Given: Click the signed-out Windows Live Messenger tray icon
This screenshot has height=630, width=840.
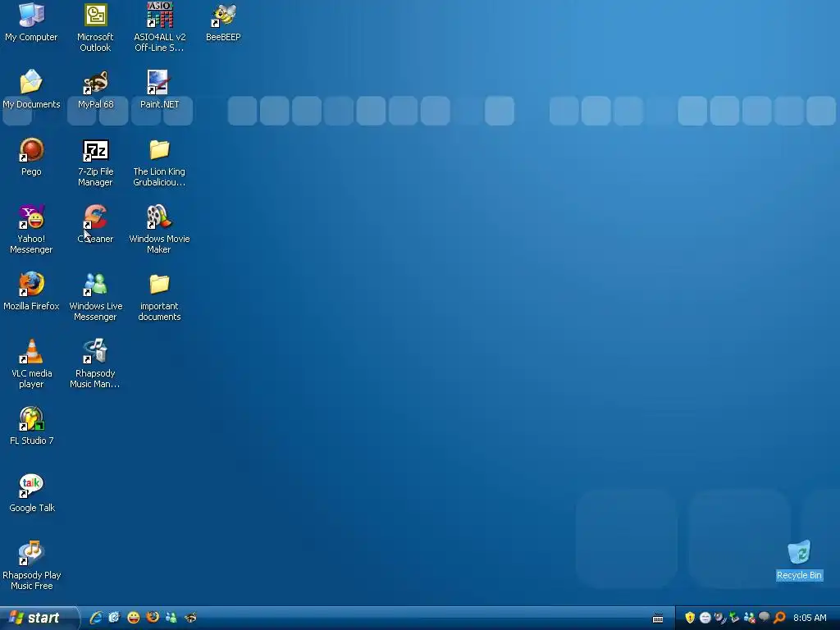Looking at the screenshot, I should point(750,618).
